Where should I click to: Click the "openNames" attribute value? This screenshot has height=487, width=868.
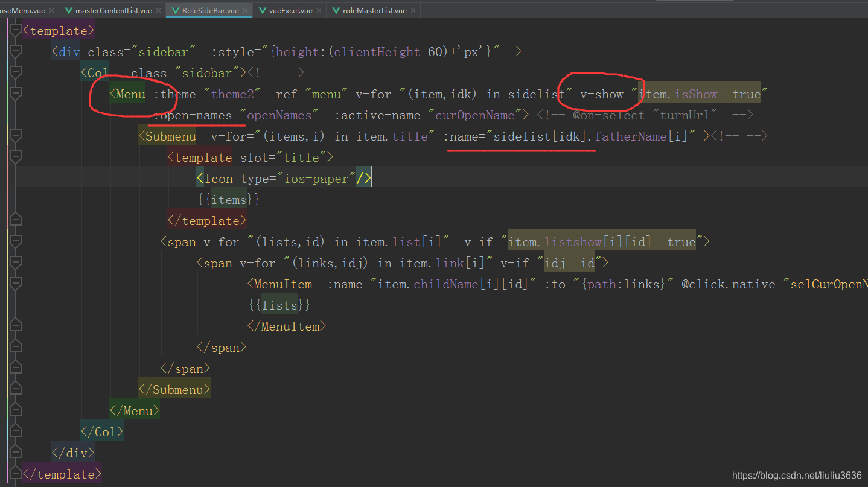tap(279, 115)
